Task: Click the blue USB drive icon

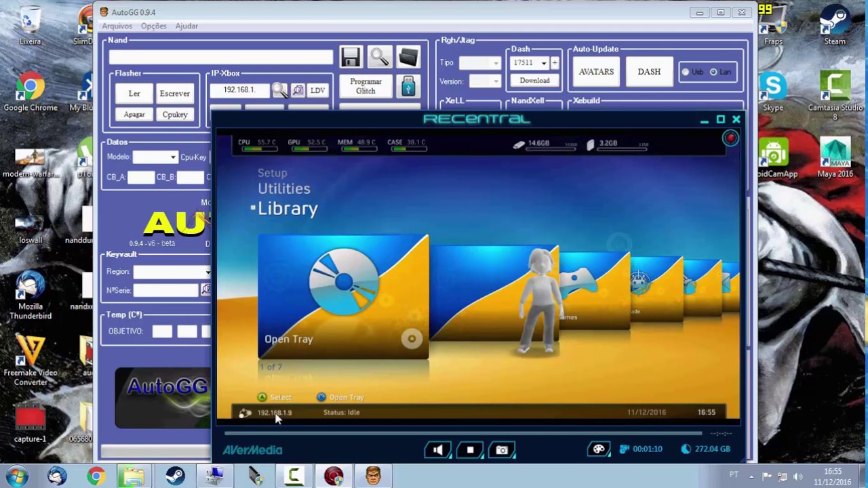Action: [x=408, y=86]
